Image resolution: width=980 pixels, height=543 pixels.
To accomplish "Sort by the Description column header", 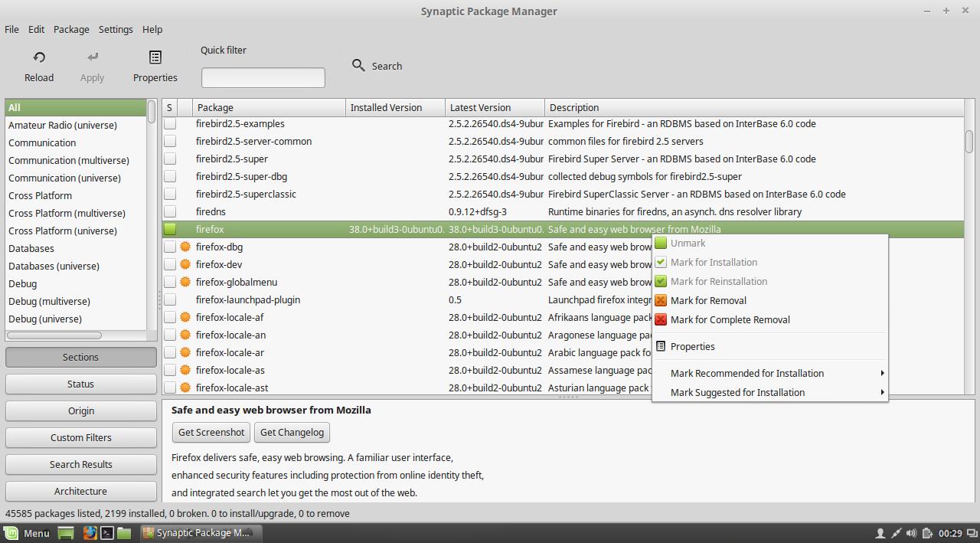I will pyautogui.click(x=754, y=107).
